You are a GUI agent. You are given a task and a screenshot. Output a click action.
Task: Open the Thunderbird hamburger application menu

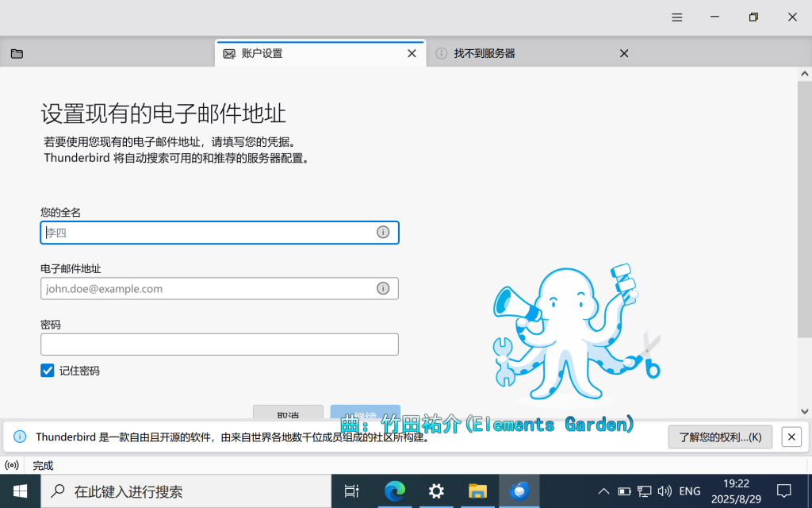click(x=677, y=17)
